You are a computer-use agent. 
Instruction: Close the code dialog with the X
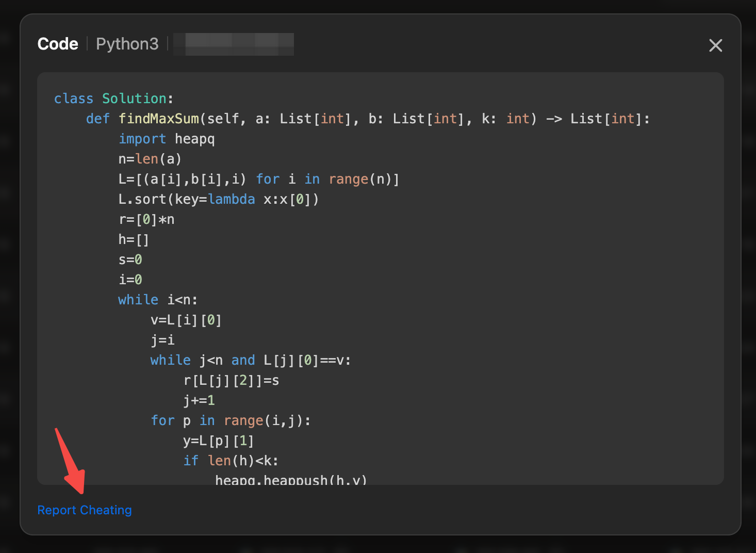coord(715,45)
